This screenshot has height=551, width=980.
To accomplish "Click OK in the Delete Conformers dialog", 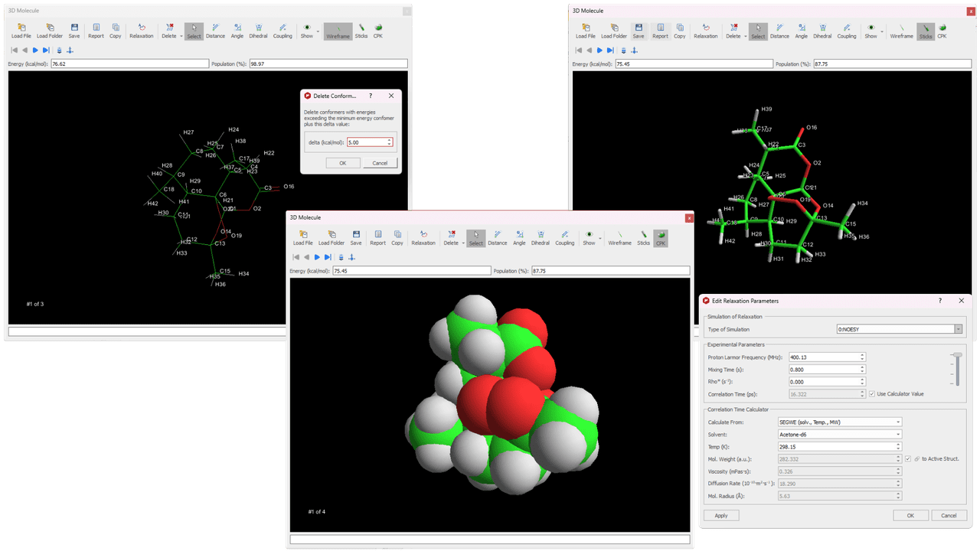I will (x=342, y=163).
